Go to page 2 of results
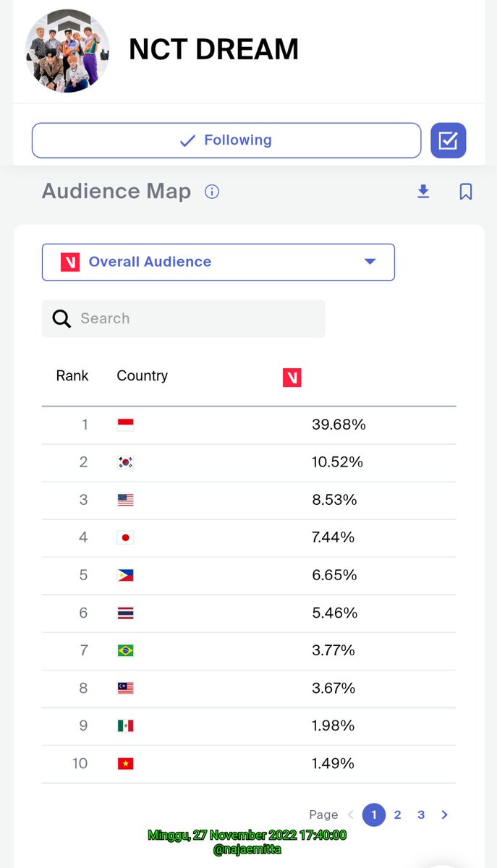Screen dimensions: 497x868 [x=397, y=814]
